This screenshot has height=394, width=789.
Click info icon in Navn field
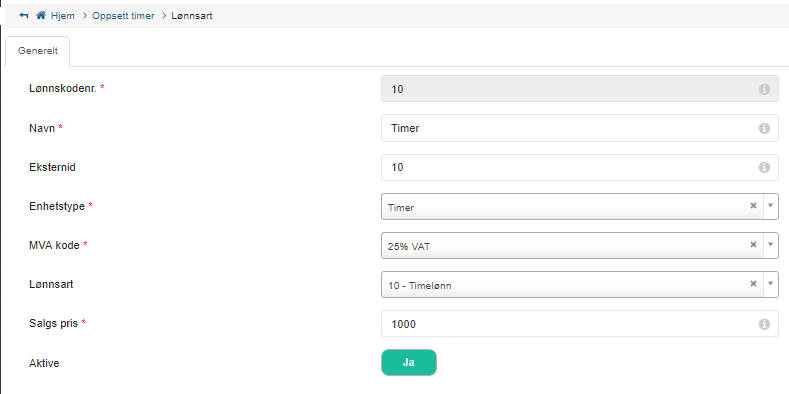[x=764, y=128]
